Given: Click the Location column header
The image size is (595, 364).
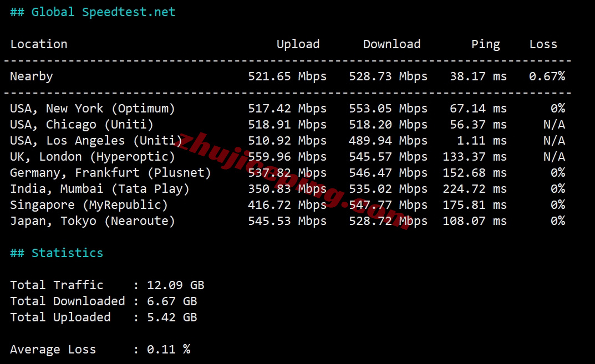Looking at the screenshot, I should 39,44.
